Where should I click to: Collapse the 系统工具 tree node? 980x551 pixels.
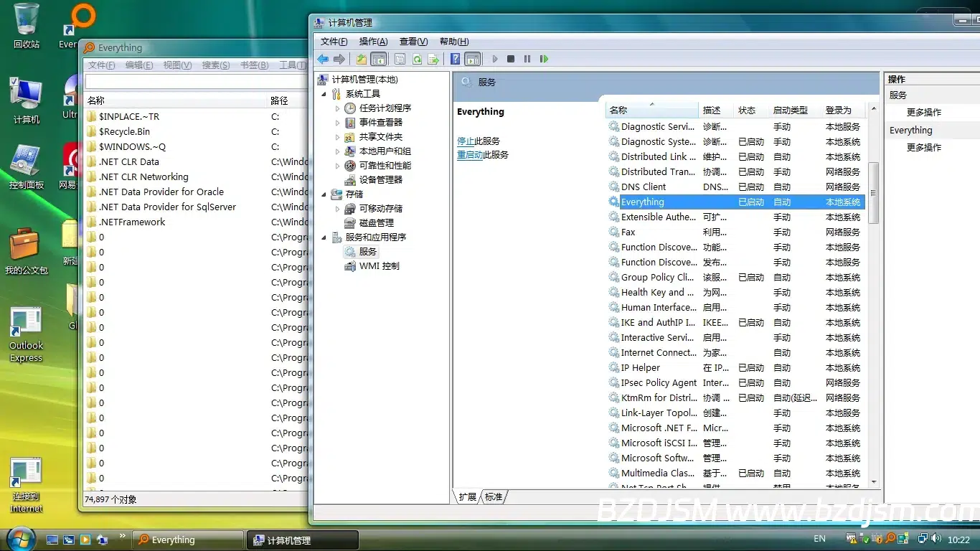pos(324,94)
